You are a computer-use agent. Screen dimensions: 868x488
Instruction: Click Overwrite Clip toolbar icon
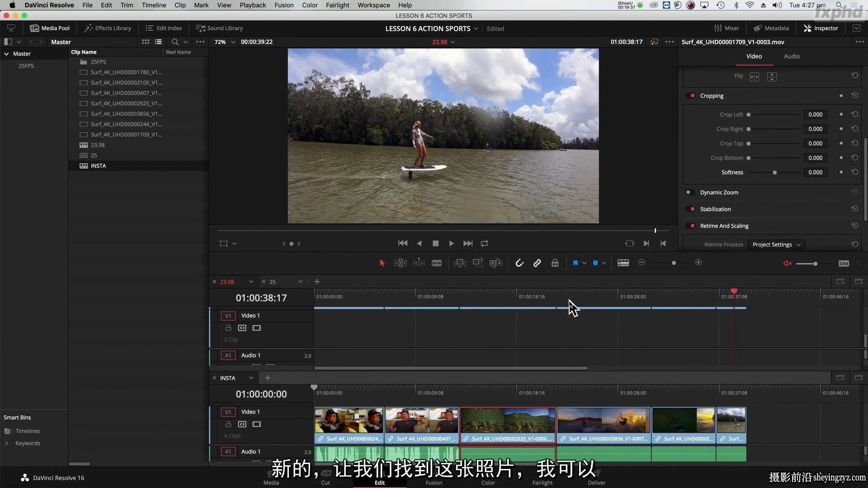tap(478, 263)
